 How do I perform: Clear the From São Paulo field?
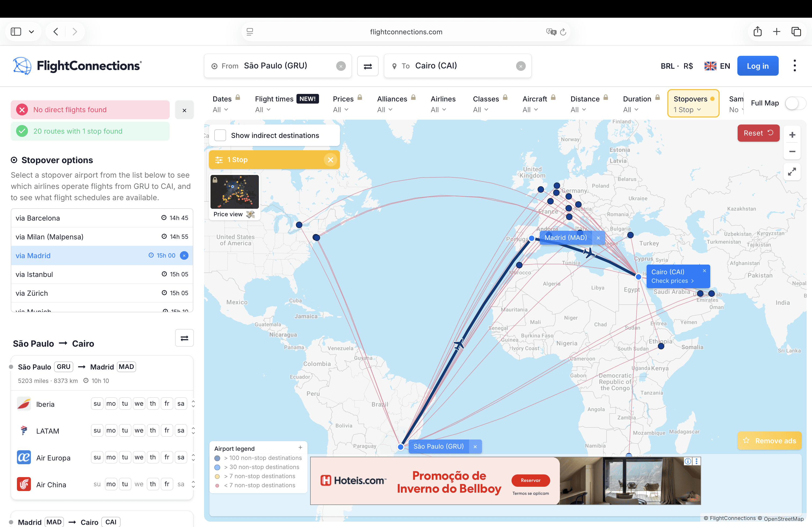point(340,66)
